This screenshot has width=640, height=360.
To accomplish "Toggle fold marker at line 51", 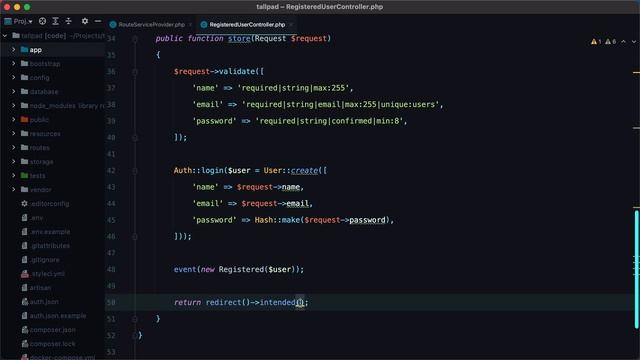I will (135, 319).
